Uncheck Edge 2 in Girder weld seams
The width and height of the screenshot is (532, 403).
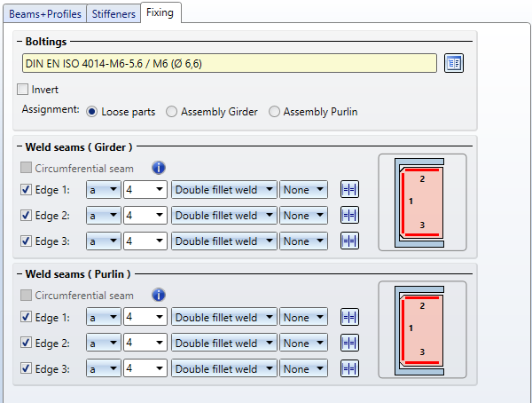coord(26,216)
